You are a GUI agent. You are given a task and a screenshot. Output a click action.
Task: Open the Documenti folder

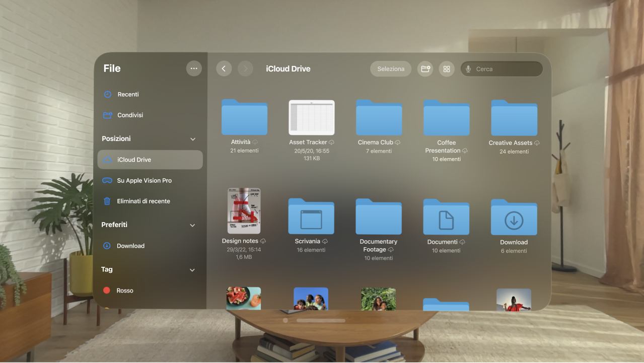(446, 216)
